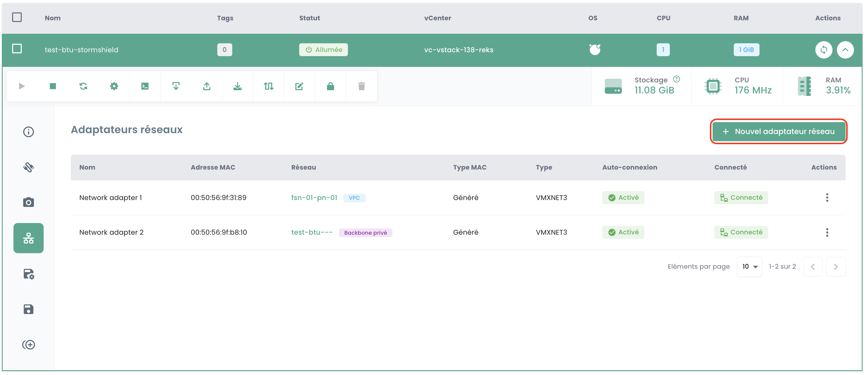
Task: Open the elements per page dropdown
Action: point(749,267)
